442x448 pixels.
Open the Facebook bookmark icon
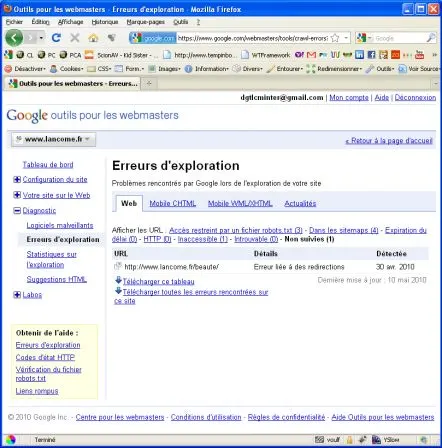tap(371, 55)
